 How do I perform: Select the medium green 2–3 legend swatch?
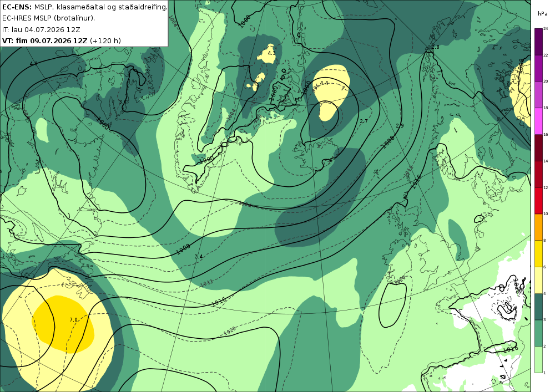pyautogui.click(x=538, y=333)
